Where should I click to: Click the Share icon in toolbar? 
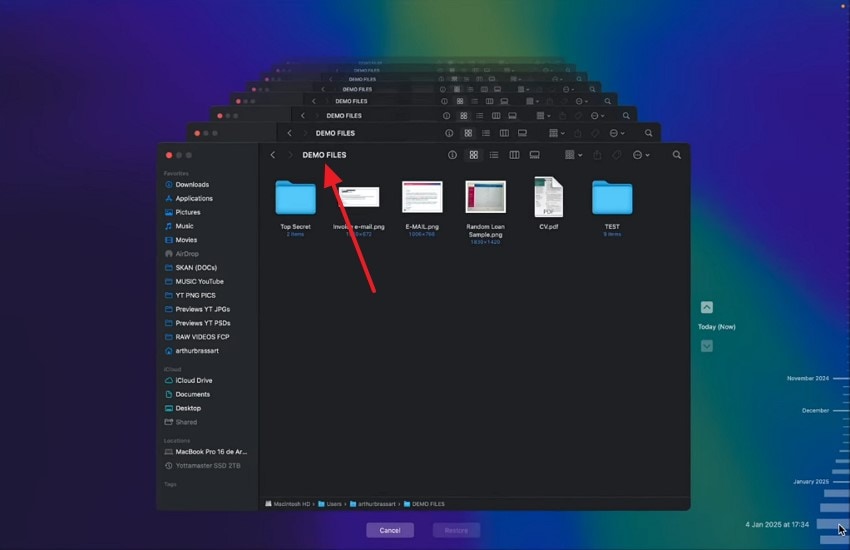(x=597, y=155)
